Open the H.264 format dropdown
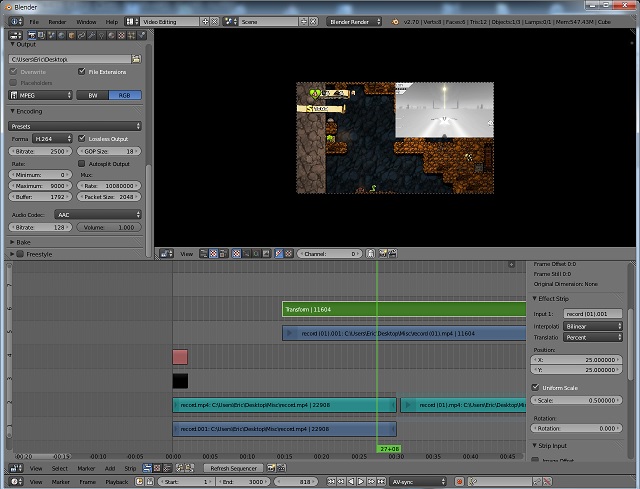 click(52, 139)
